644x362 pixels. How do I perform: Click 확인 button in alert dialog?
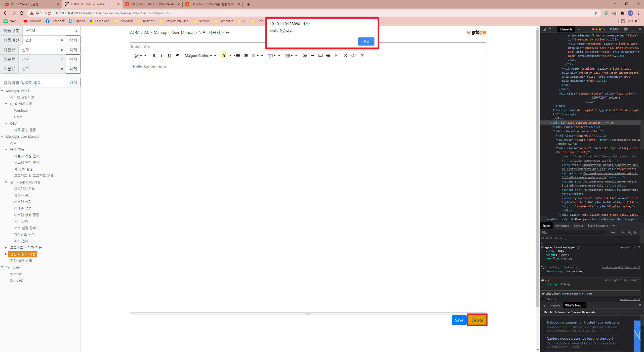(x=366, y=41)
